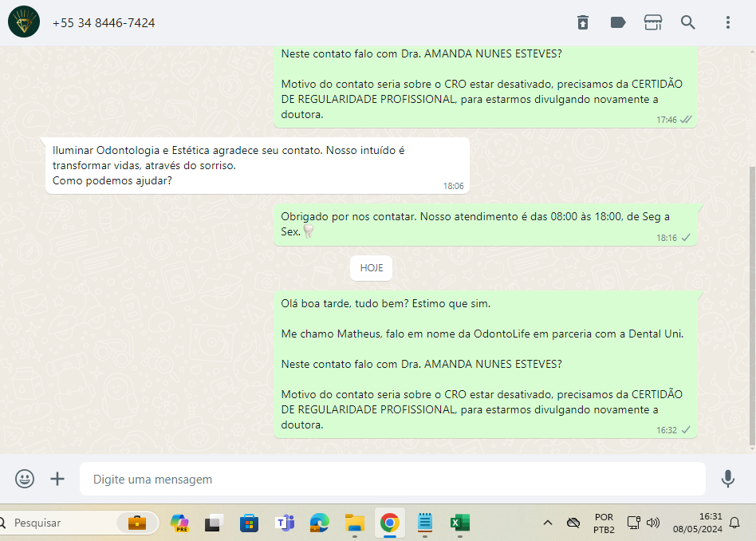
Task: Click the delete chat trash icon
Action: [583, 22]
